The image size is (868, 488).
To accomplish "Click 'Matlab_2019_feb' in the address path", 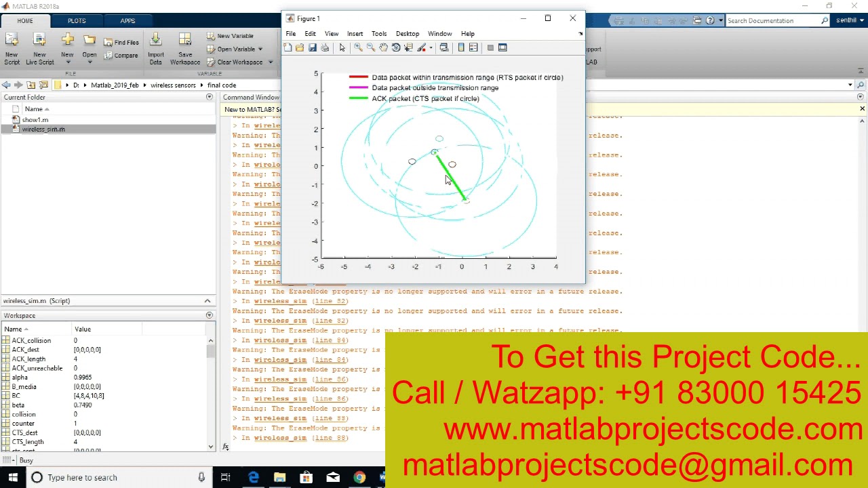I will pos(115,85).
